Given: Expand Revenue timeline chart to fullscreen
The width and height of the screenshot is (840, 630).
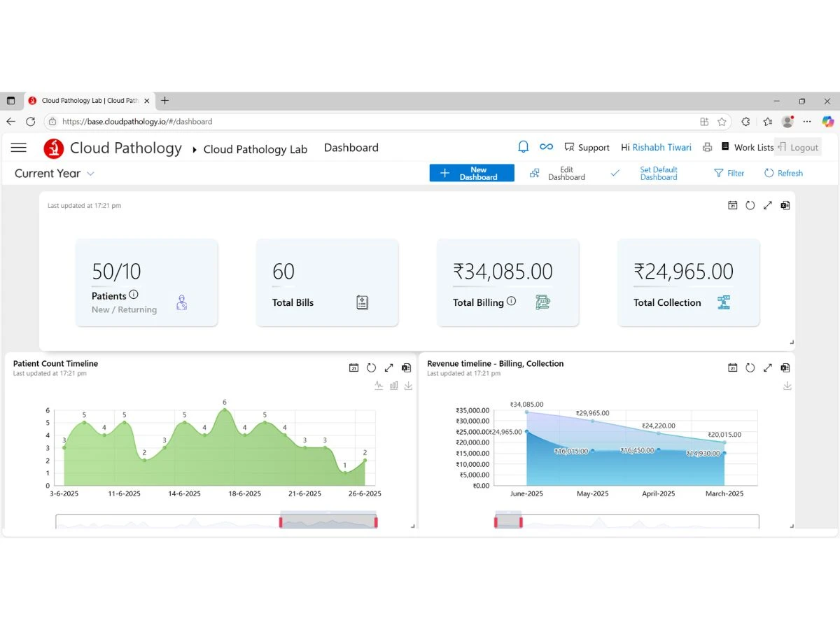Looking at the screenshot, I should 768,367.
